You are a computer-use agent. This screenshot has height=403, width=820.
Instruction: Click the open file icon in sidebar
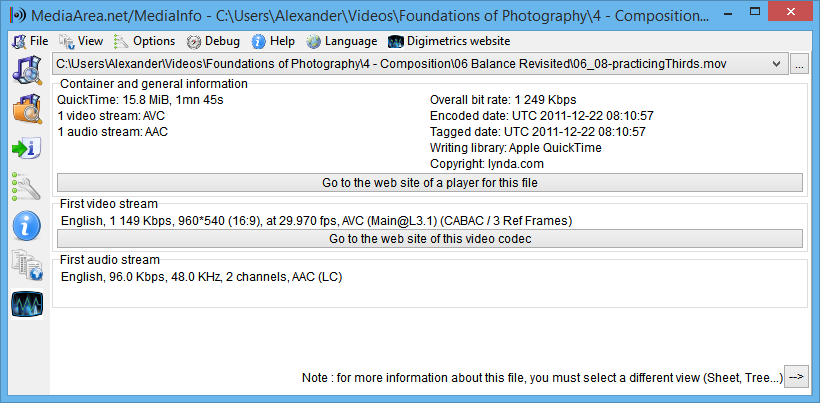pyautogui.click(x=27, y=70)
